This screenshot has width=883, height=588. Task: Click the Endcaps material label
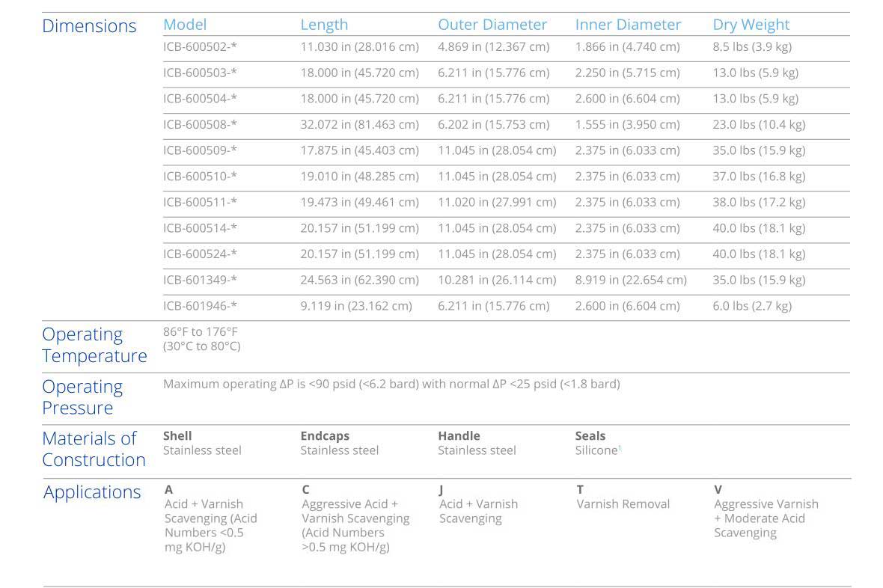325,435
